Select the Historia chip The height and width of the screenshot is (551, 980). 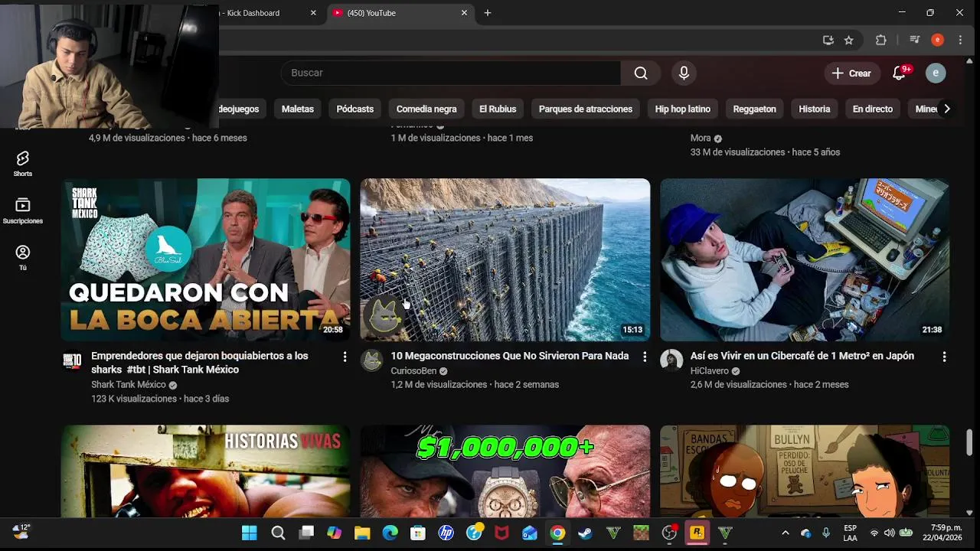815,109
